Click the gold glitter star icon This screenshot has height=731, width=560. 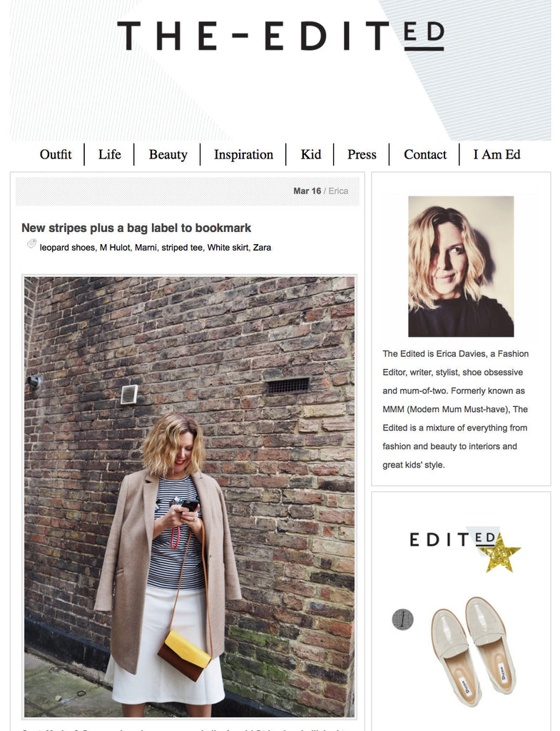503,553
